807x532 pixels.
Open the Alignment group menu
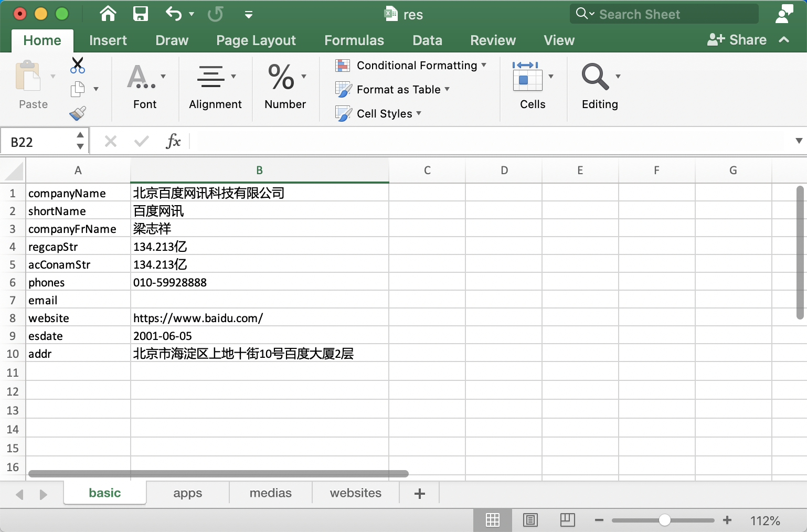[x=216, y=87]
